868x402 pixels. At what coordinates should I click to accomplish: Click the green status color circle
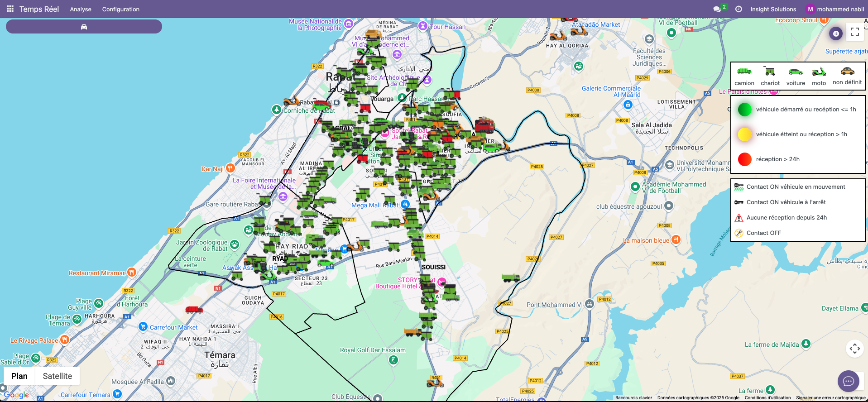tap(745, 110)
